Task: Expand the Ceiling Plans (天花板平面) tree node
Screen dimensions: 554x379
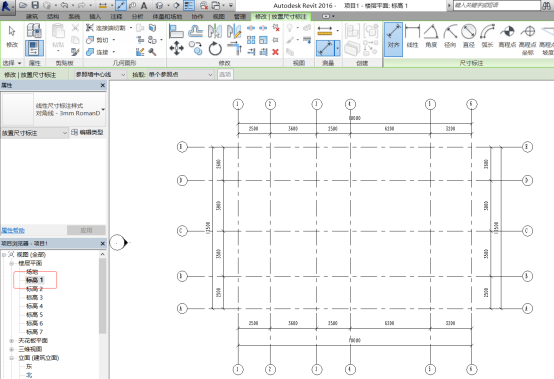Action: [12, 340]
